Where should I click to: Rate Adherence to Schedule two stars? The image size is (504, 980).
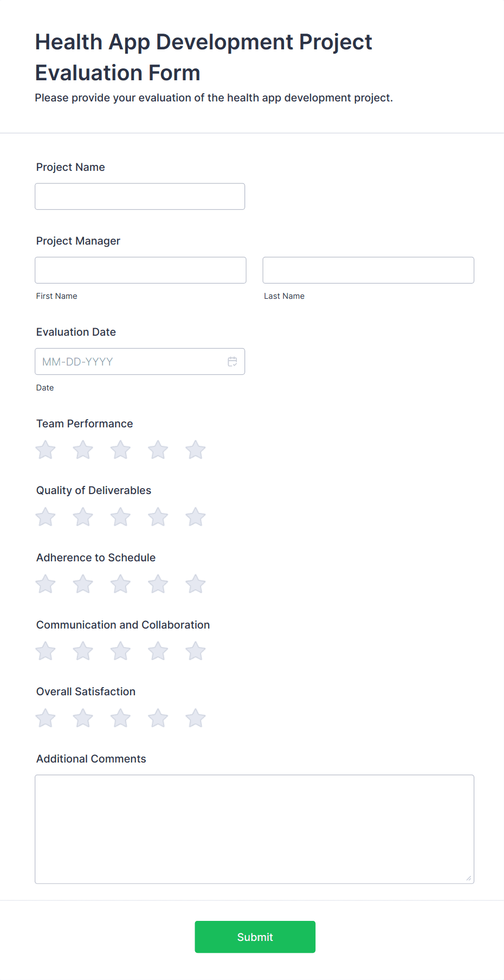pyautogui.click(x=83, y=584)
